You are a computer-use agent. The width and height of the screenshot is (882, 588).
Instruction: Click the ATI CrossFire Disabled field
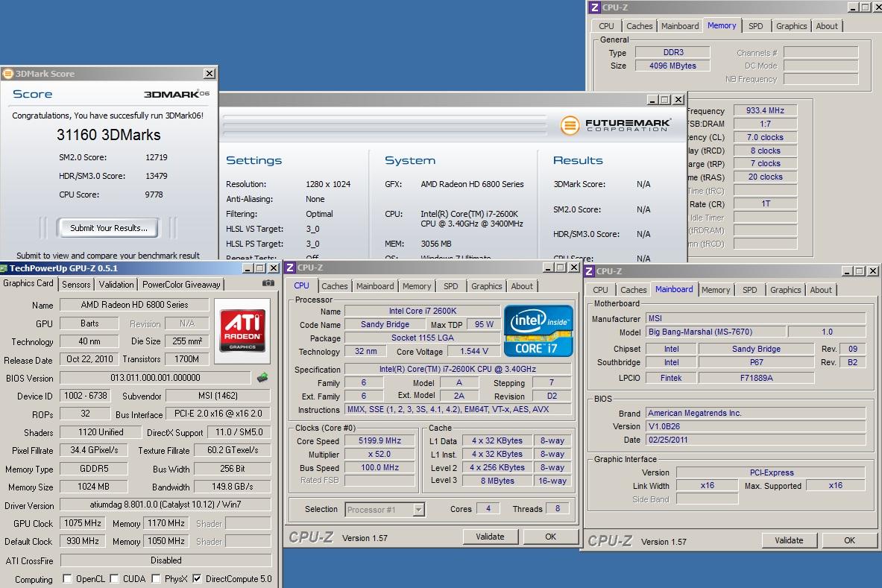[166, 560]
